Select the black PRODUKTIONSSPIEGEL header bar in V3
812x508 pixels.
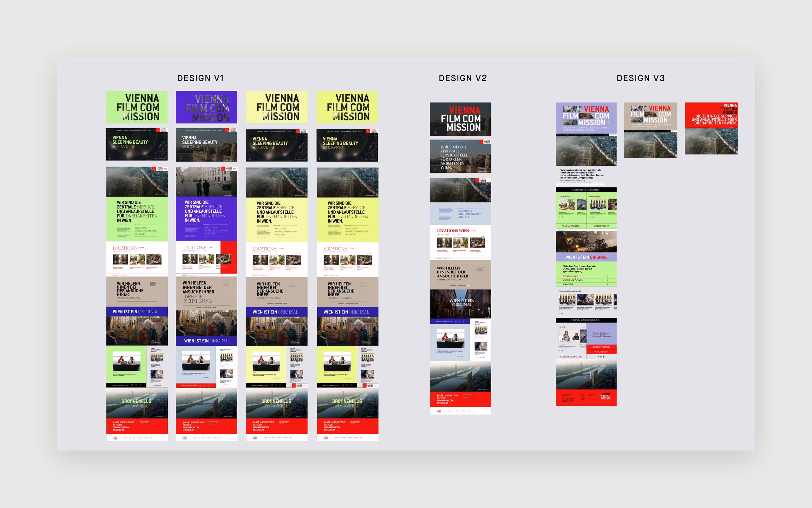tap(586, 320)
